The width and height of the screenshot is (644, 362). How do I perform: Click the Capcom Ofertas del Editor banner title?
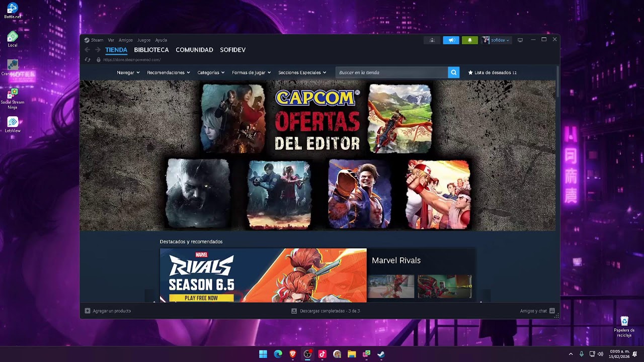[x=317, y=120]
